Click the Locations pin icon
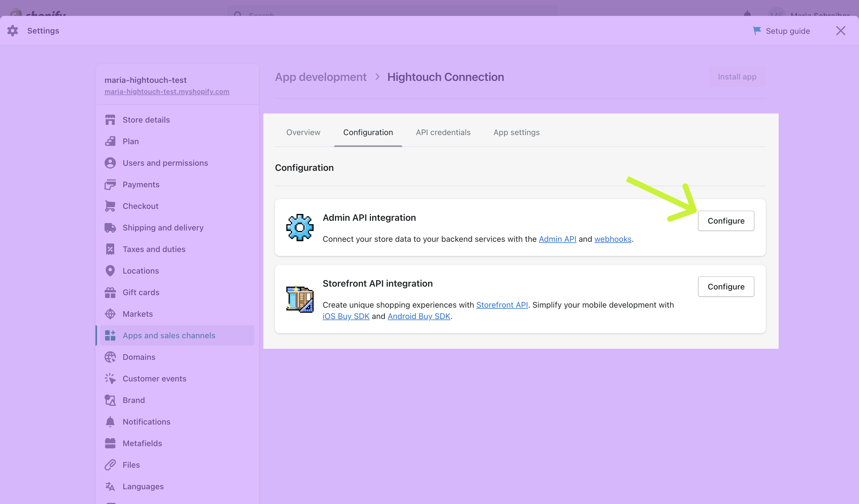This screenshot has width=859, height=504. pyautogui.click(x=110, y=271)
